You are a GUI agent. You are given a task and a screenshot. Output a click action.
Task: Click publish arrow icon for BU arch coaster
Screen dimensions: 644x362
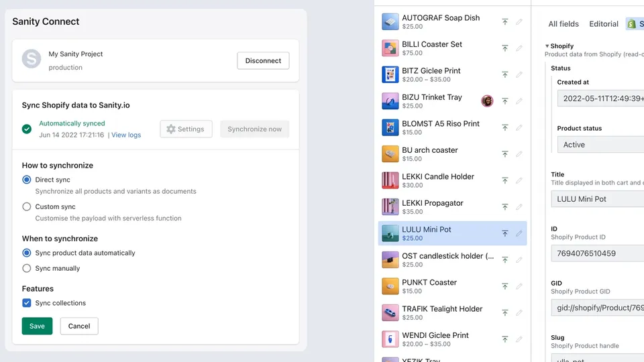(504, 154)
